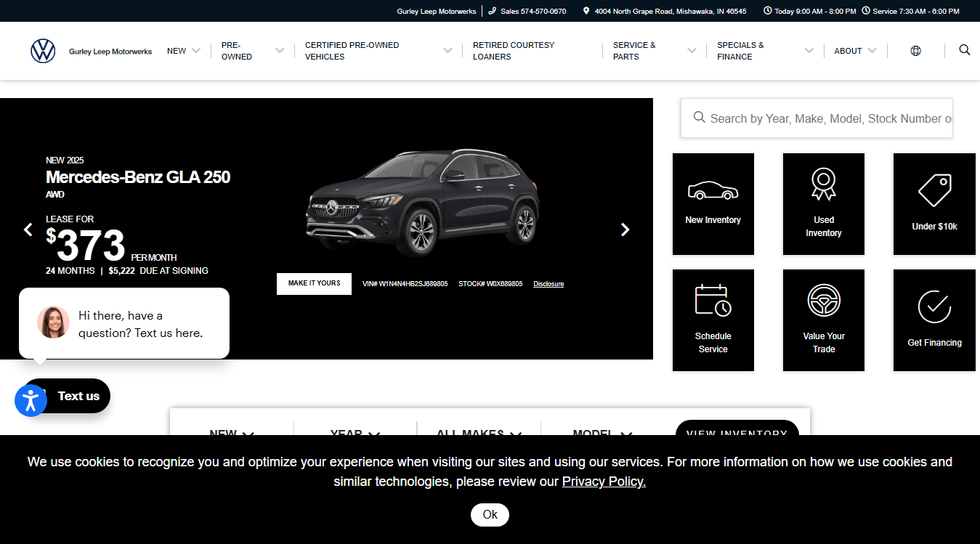980x544 pixels.
Task: Open Under $10k price tag tile
Action: [934, 204]
